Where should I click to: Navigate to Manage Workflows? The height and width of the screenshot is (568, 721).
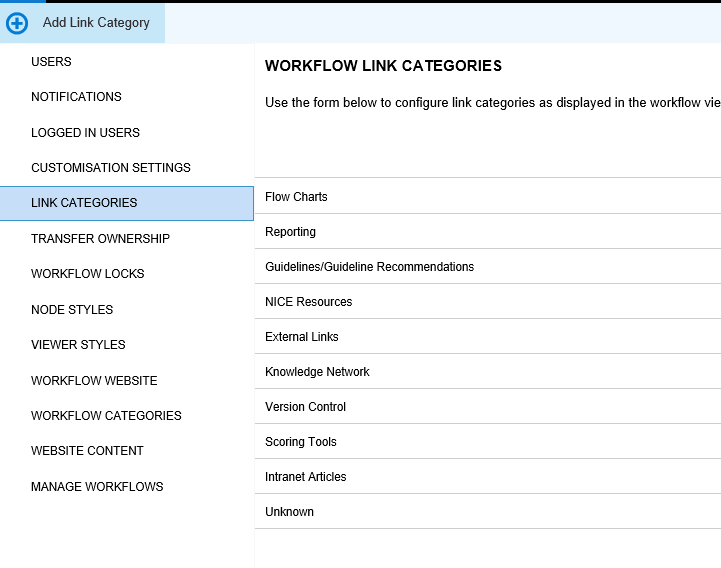click(97, 487)
